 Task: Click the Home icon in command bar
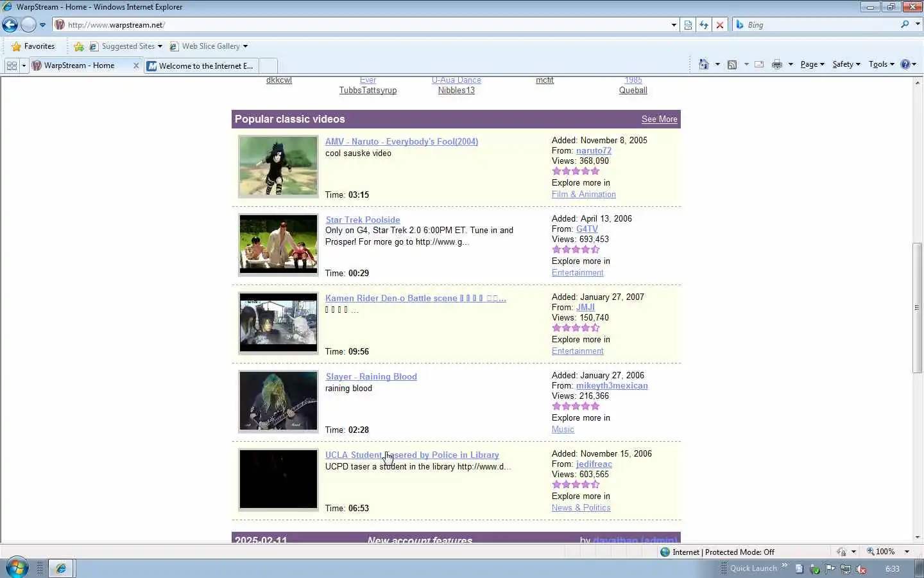[x=704, y=64]
